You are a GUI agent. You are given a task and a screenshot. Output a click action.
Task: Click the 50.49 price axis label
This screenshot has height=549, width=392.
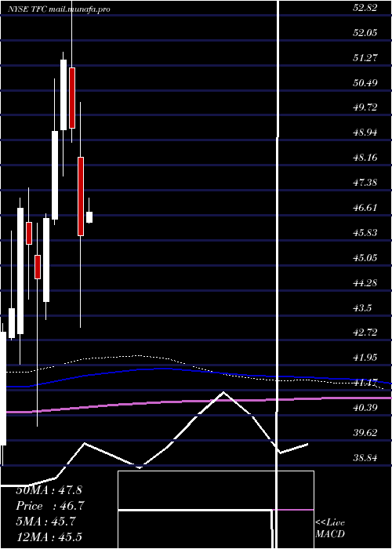365,82
